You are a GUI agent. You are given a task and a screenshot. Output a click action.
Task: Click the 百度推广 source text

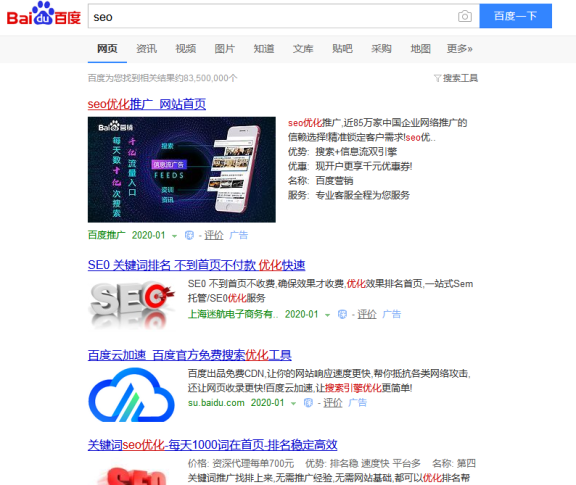pyautogui.click(x=107, y=235)
